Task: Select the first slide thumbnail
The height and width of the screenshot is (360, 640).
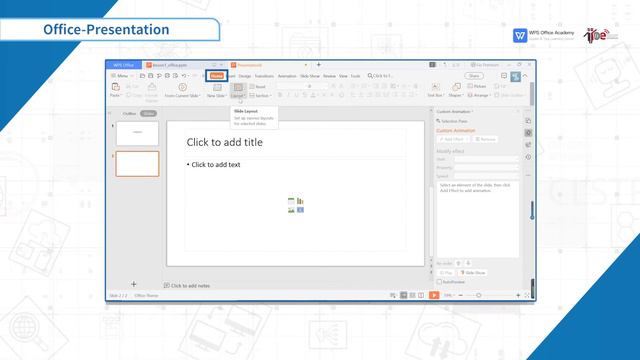Action: [138, 133]
